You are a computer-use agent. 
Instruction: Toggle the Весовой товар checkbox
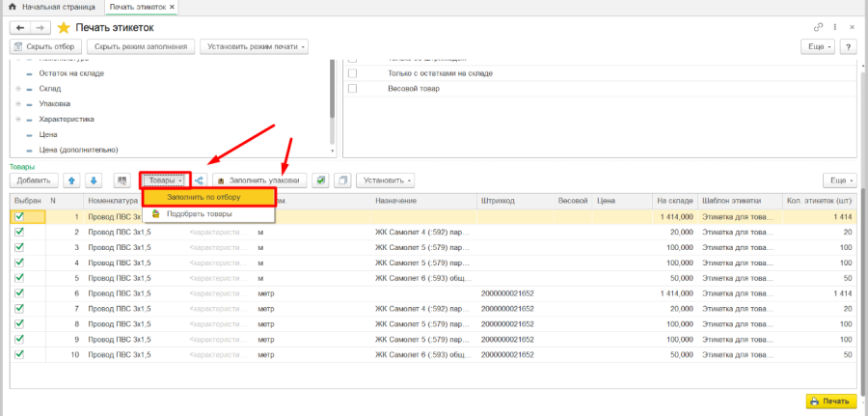(352, 89)
